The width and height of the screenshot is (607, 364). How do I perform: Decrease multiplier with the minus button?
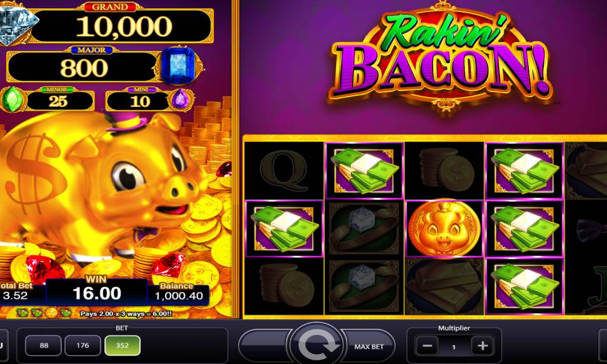[427, 345]
